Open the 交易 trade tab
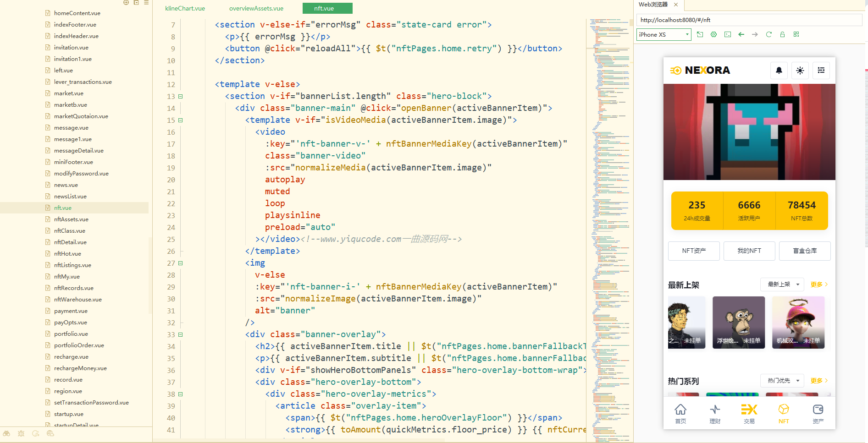The width and height of the screenshot is (868, 443). click(749, 414)
